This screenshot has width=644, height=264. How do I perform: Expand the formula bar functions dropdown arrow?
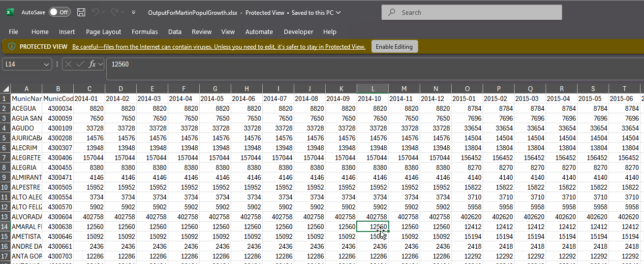tap(101, 64)
